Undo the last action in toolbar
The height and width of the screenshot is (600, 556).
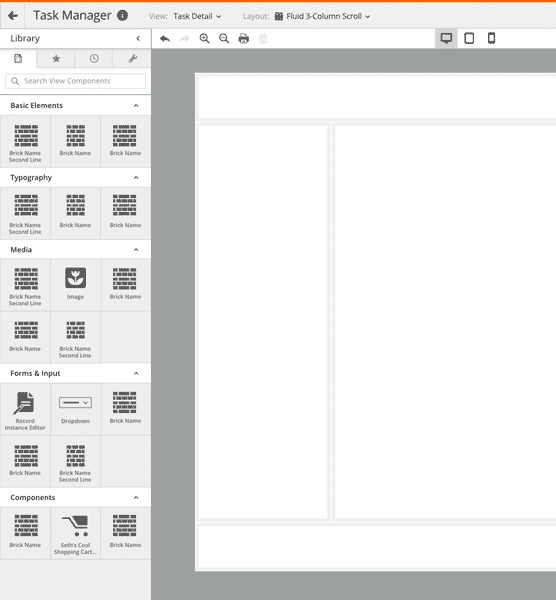165,39
